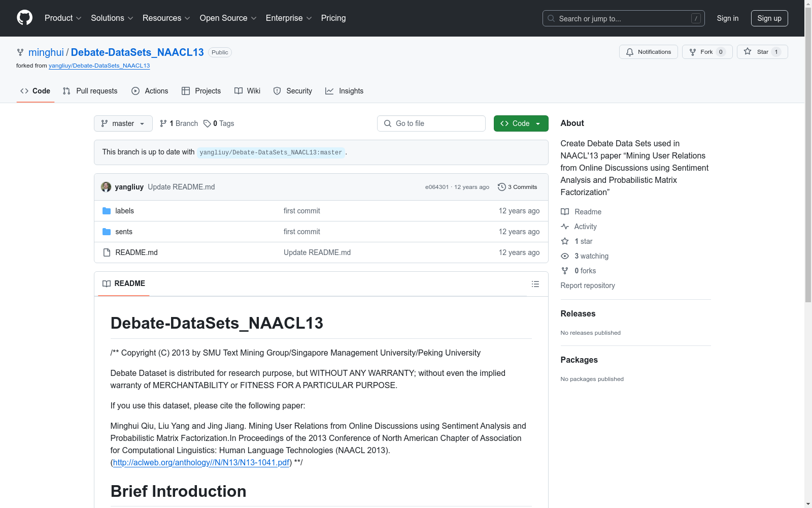Open the Wiki tab
This screenshot has width=812, height=508.
248,91
